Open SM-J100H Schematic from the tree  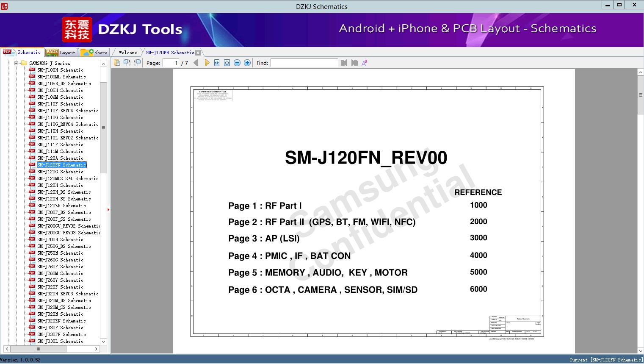pos(60,70)
